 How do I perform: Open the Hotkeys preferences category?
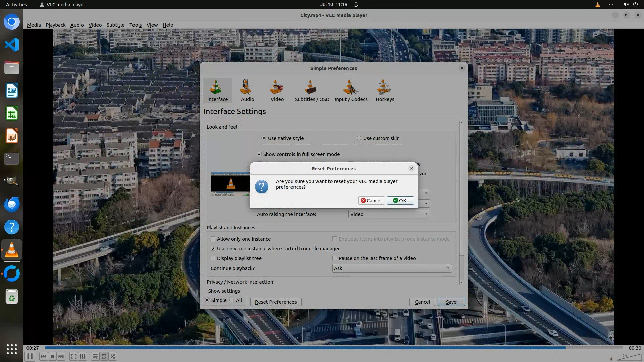pos(385,90)
